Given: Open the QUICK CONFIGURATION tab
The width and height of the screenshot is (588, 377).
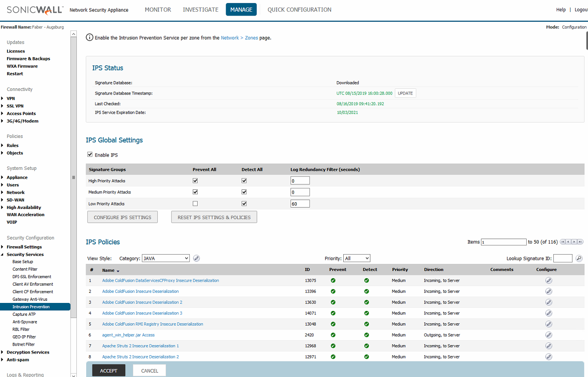Looking at the screenshot, I should click(x=299, y=9).
